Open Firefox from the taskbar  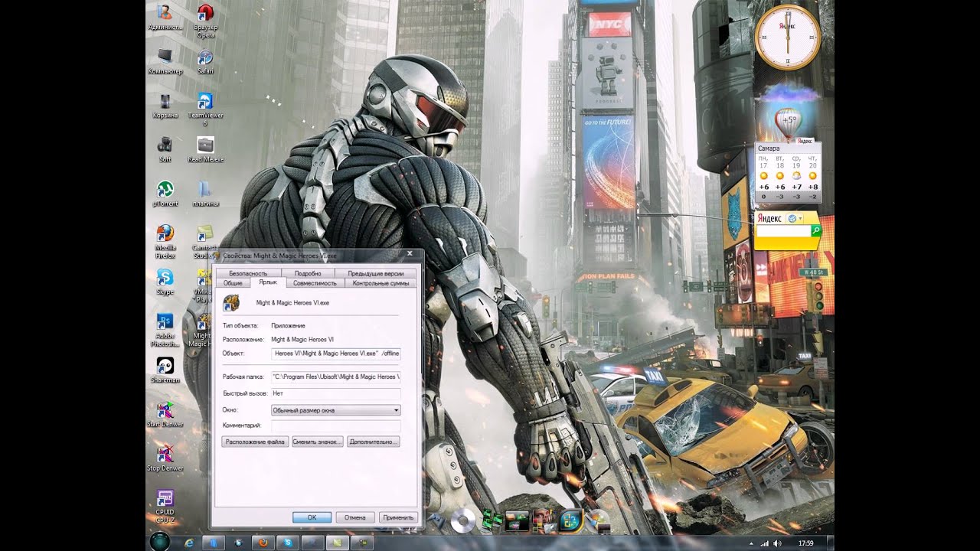pyautogui.click(x=263, y=543)
